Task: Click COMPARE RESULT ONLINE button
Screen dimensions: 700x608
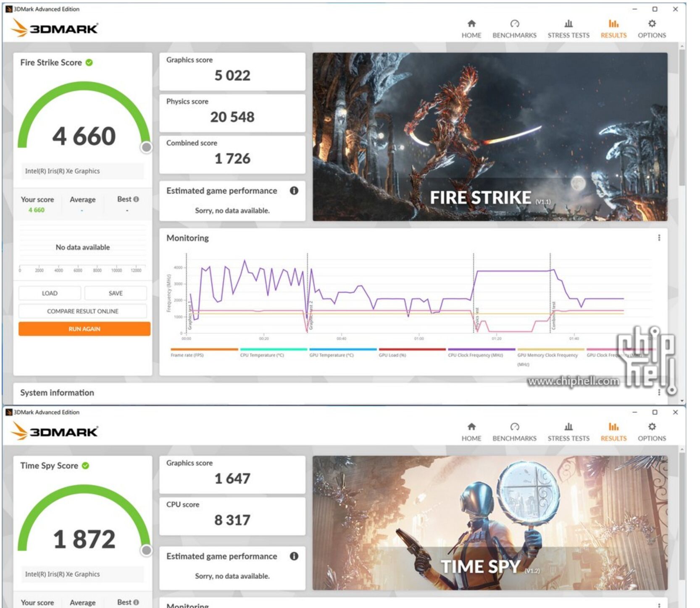Action: pyautogui.click(x=83, y=311)
